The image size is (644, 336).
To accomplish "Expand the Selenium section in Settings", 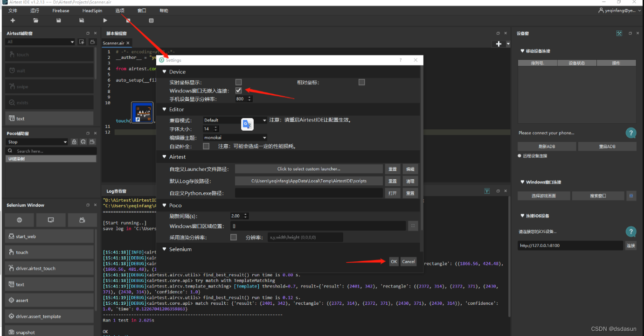I will coord(164,249).
